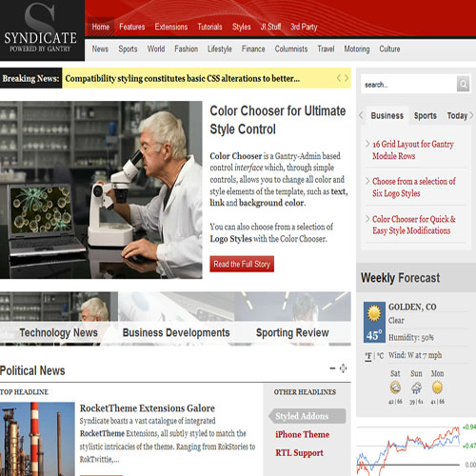The height and width of the screenshot is (476, 476).
Task: Select the Today tab
Action: tap(457, 115)
